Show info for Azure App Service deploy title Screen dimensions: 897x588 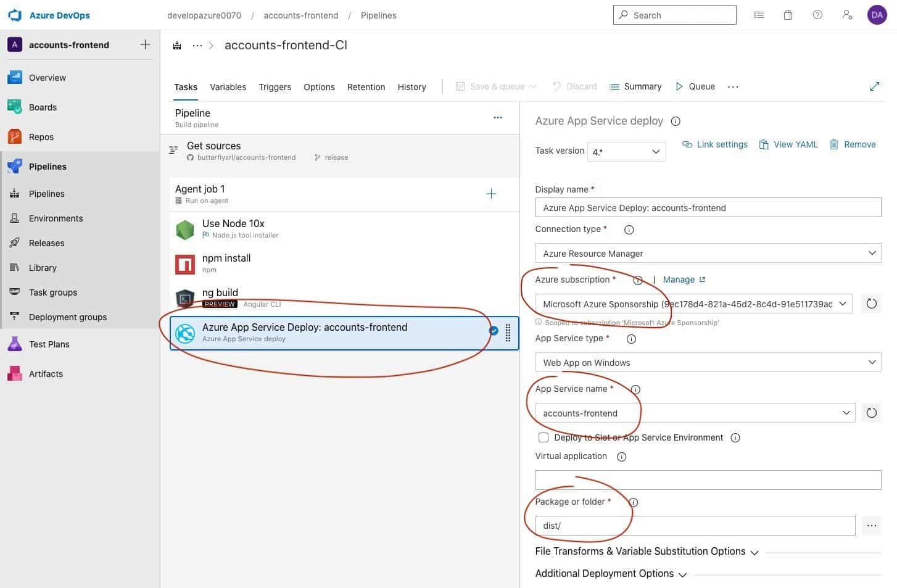coord(676,122)
